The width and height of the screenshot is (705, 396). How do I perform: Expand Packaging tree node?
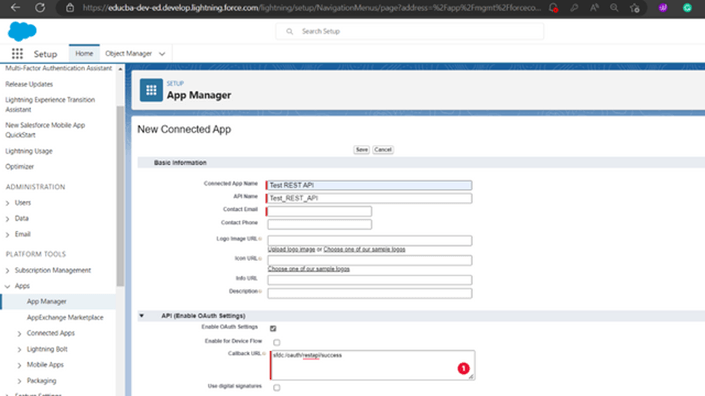[19, 381]
